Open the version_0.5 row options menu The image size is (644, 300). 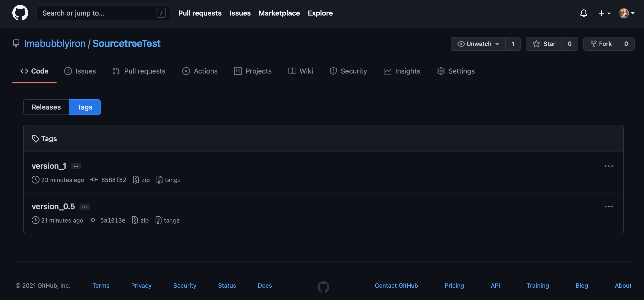(609, 206)
